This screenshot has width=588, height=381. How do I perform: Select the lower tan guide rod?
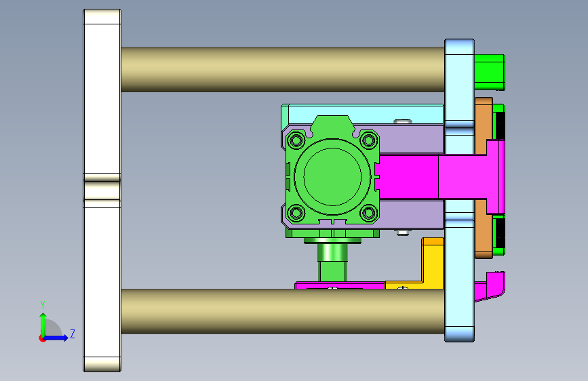[x=283, y=311]
